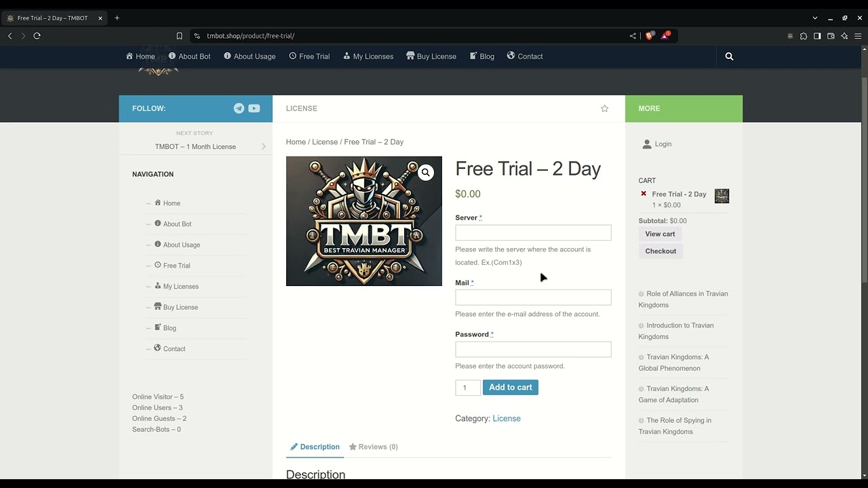Click the bookmark icon in address bar

[x=179, y=36]
